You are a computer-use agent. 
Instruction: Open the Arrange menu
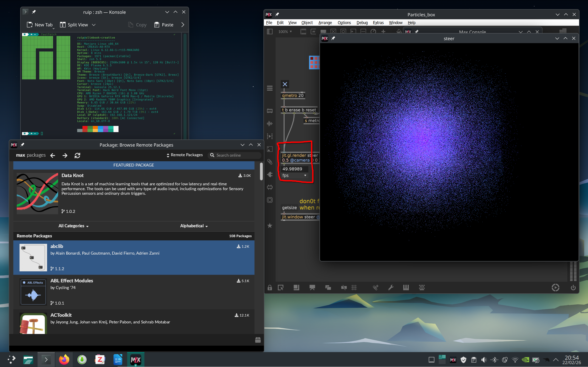(325, 22)
